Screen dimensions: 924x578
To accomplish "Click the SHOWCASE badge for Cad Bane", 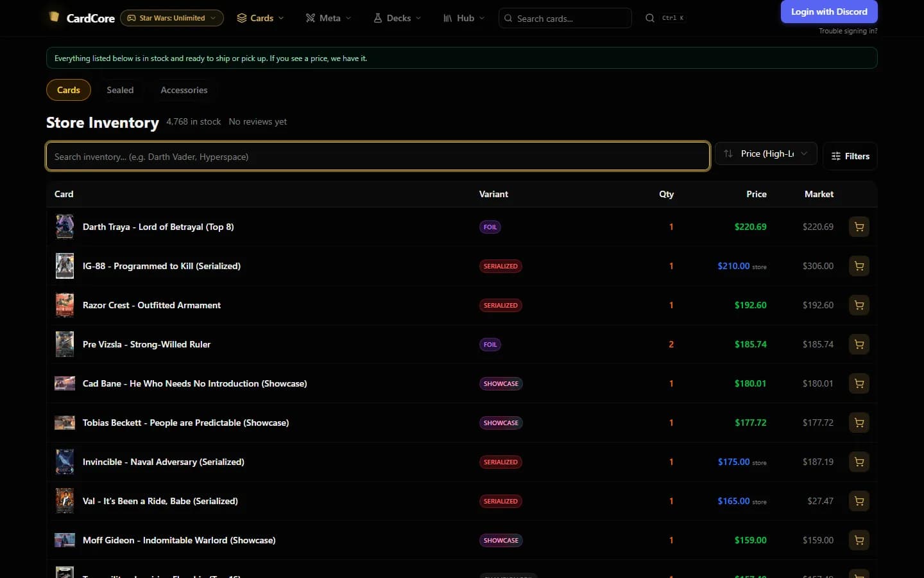I will point(501,383).
